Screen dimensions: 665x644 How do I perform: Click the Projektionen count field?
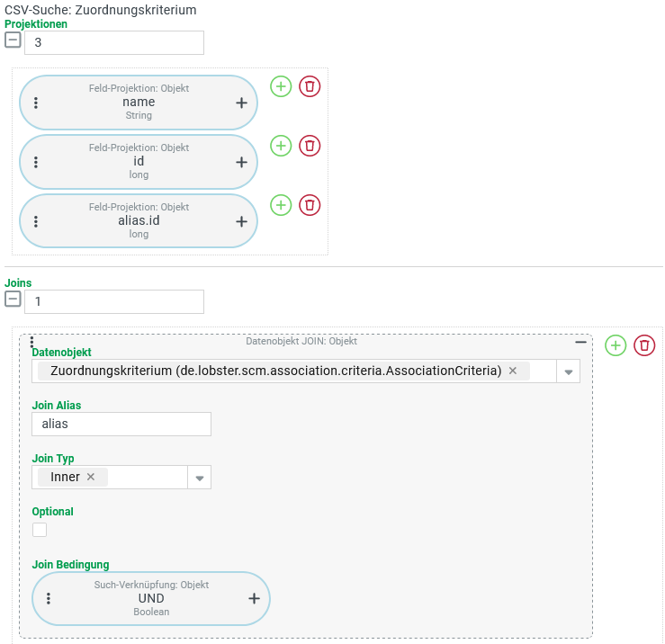(x=114, y=42)
